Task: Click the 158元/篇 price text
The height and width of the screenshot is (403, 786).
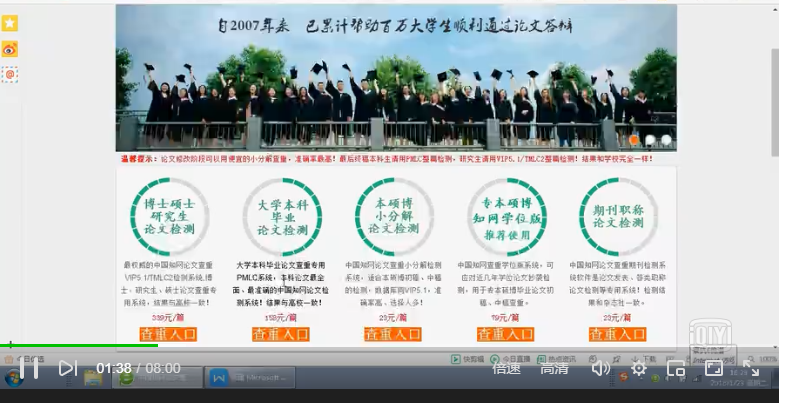Action: point(281,317)
